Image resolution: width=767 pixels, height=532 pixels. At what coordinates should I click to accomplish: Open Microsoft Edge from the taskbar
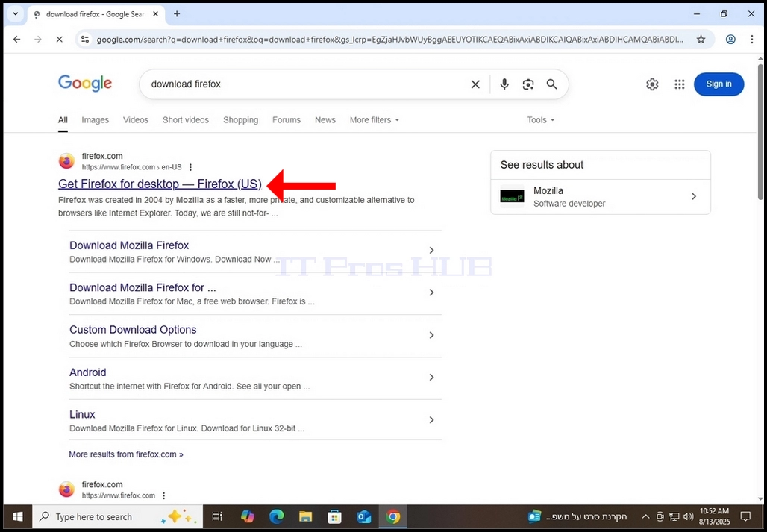[x=276, y=517]
